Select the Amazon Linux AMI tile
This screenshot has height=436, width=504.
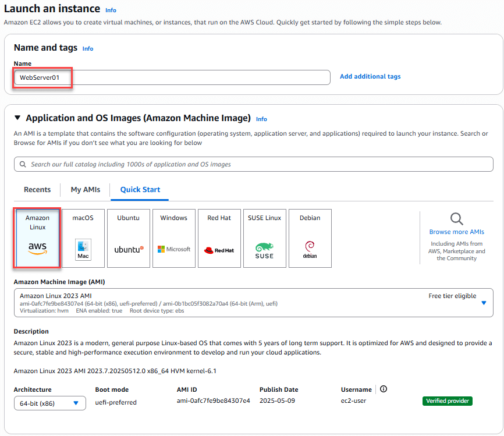click(x=37, y=238)
